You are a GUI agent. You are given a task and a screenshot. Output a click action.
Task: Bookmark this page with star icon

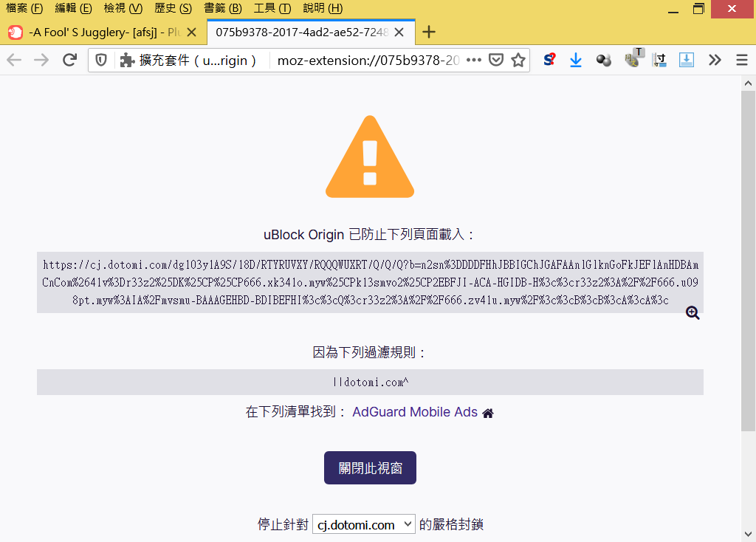518,61
